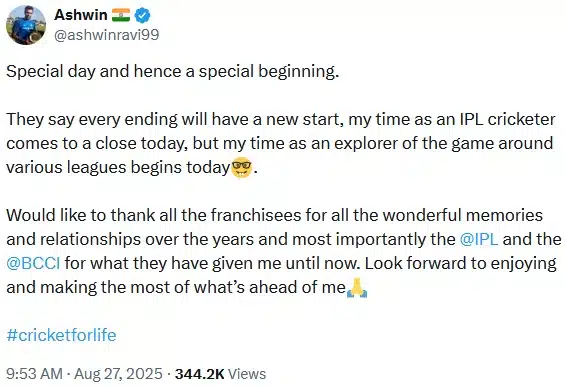The image size is (565, 386).
Task: Open the @BCCI mention link
Action: tap(33, 263)
